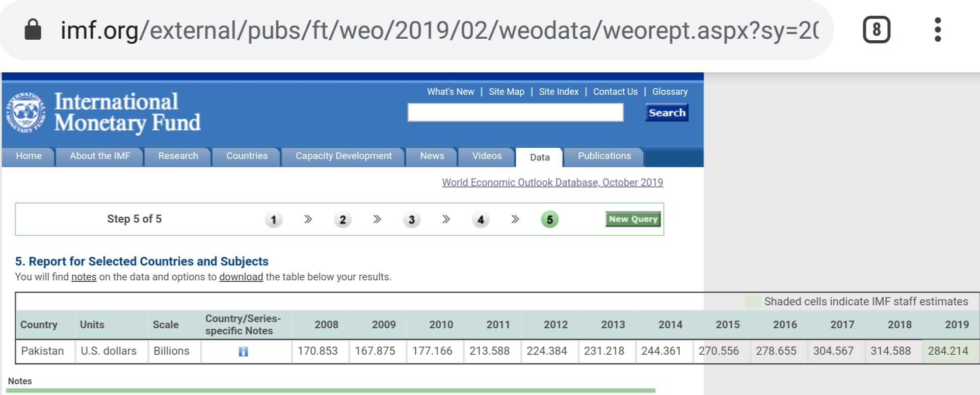The width and height of the screenshot is (980, 395).
Task: Go to step 4 circle
Action: (x=481, y=220)
